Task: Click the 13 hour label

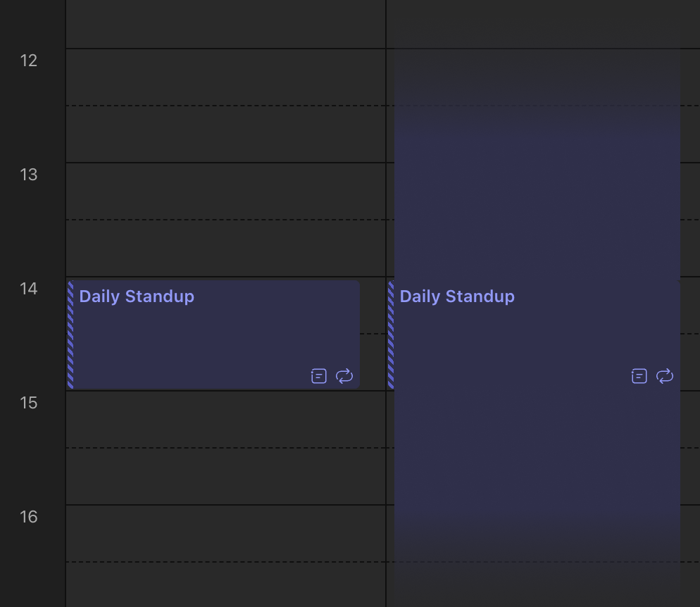Action: 28,175
